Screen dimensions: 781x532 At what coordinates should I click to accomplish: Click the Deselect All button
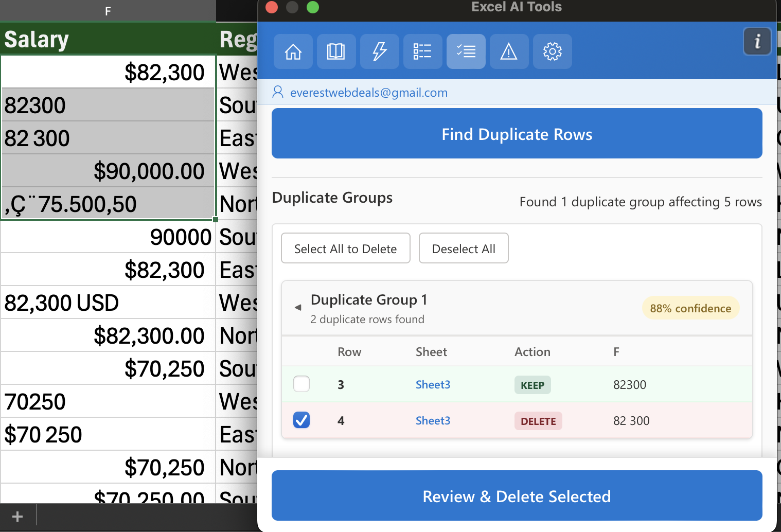(x=464, y=249)
